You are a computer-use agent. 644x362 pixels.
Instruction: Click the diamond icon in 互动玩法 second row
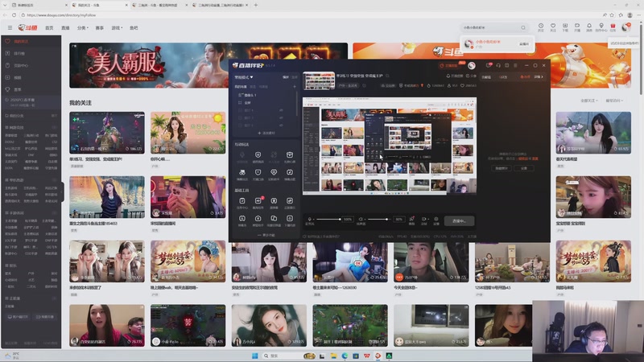point(274,172)
